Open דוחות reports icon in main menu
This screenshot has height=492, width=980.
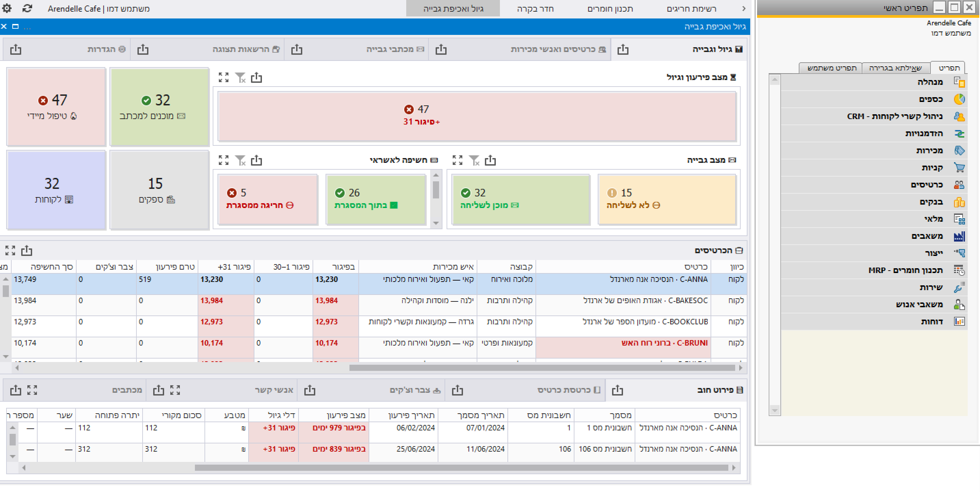[959, 321]
